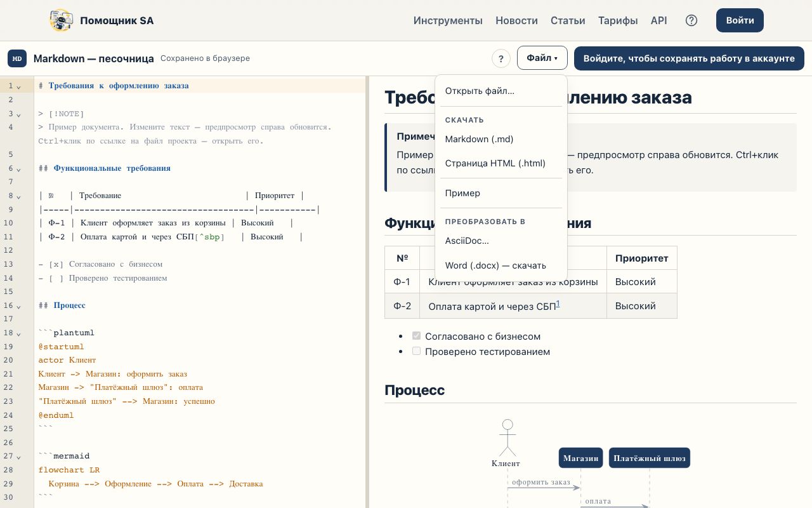Click the MD badge icon beside Markdown title

[17, 58]
